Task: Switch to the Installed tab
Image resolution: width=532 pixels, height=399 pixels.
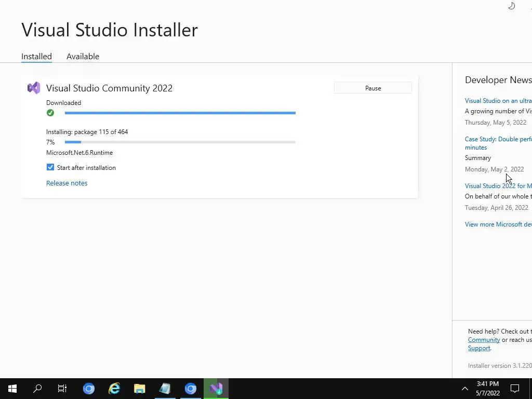Action: click(37, 56)
